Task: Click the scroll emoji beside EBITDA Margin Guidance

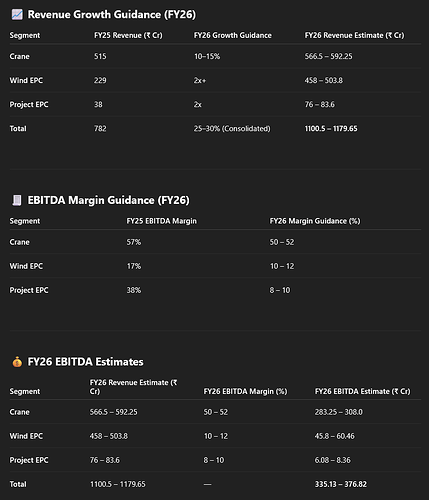Action: click(17, 200)
